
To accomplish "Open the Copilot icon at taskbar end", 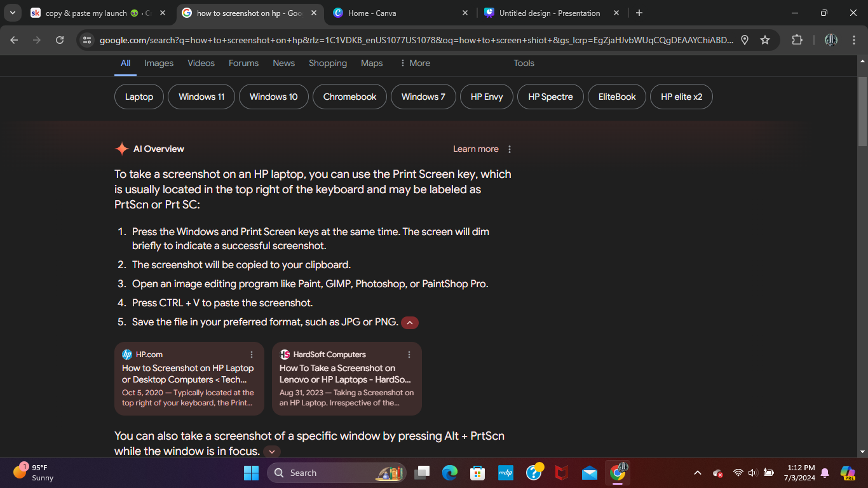I will (x=848, y=473).
